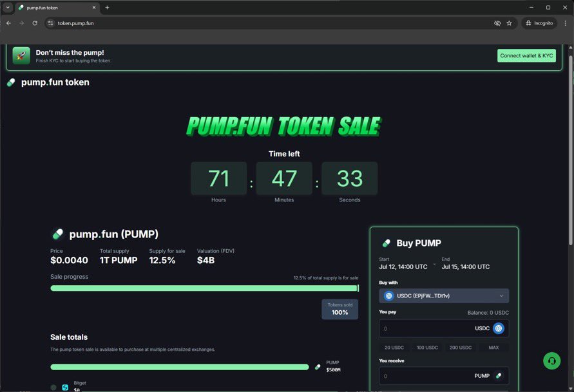Reload the page with refresh icon
This screenshot has height=392, width=574.
point(35,23)
